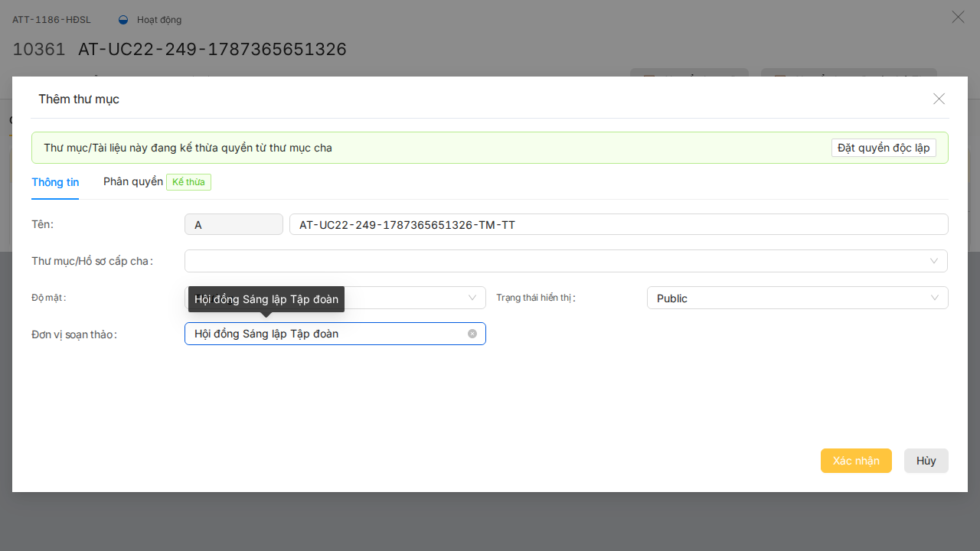
Task: Click the Hoạt động status icon
Action: 123,20
